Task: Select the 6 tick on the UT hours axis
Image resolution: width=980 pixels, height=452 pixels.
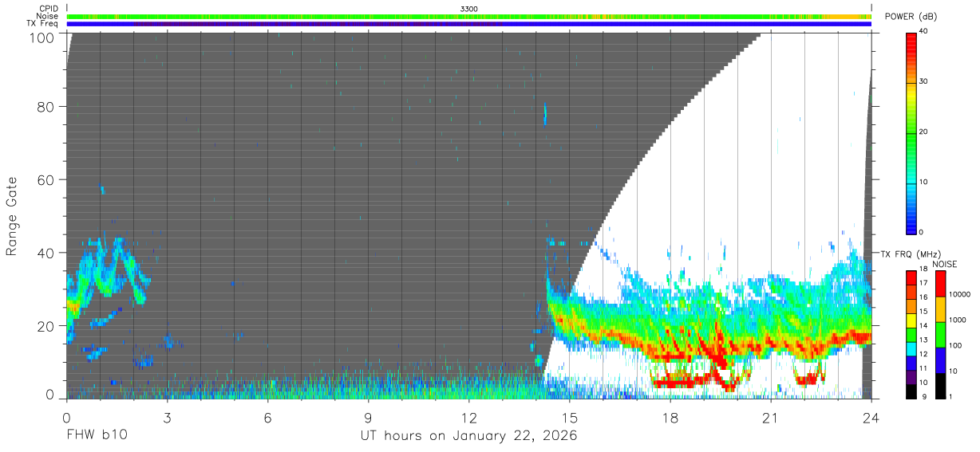Action: point(268,417)
